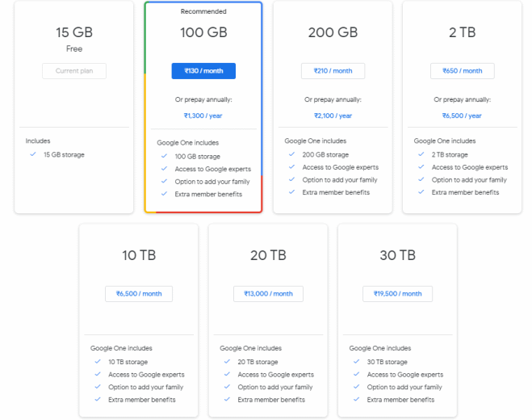The height and width of the screenshot is (420, 532).
Task: Choose the ₹13,000 / month plan
Action: pyautogui.click(x=268, y=294)
